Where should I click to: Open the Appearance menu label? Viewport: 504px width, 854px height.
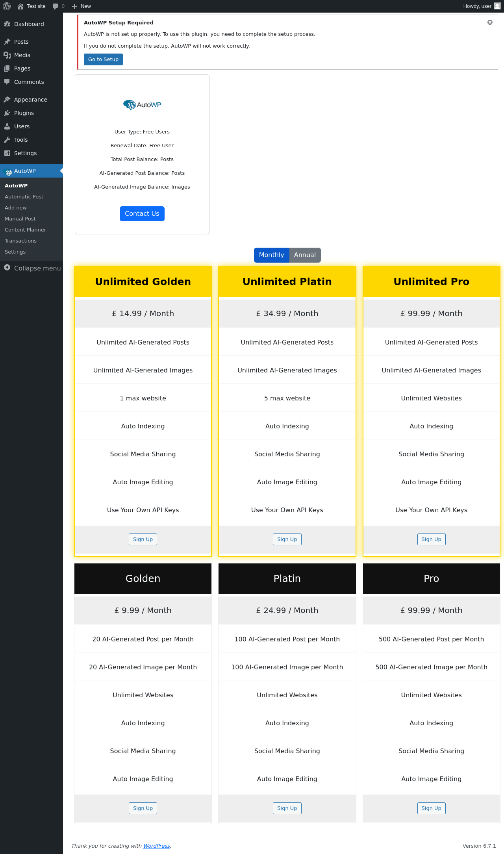coord(31,100)
